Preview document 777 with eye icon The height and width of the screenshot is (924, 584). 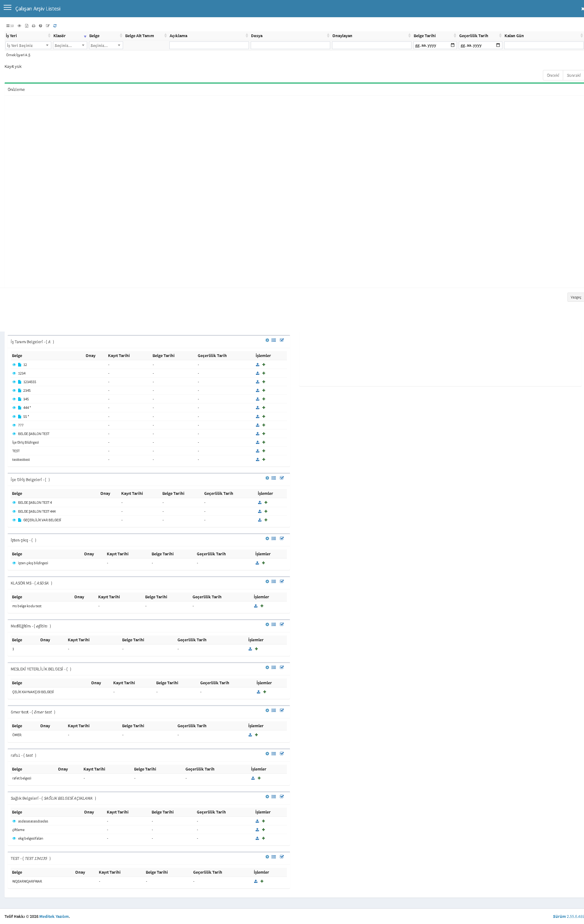[14, 425]
